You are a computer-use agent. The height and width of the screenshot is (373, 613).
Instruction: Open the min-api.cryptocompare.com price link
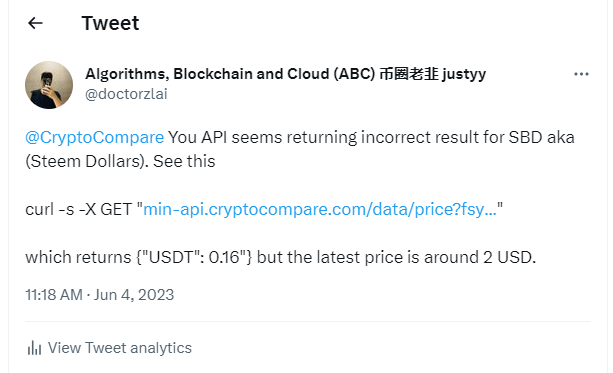pyautogui.click(x=320, y=209)
